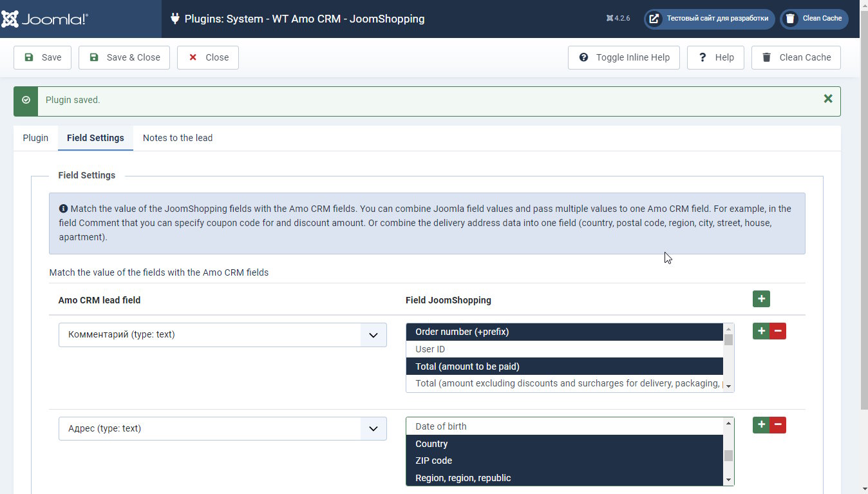Switch to the Plugin tab
The height and width of the screenshot is (494, 868).
(x=35, y=138)
